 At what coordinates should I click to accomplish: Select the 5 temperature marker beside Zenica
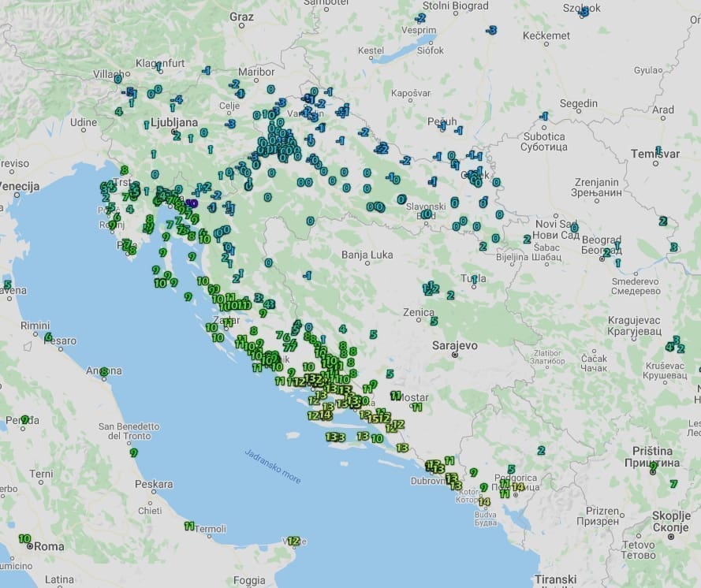point(434,321)
